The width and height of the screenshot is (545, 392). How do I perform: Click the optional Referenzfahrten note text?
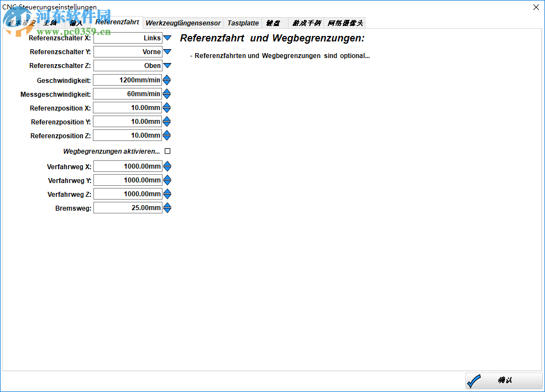[x=280, y=56]
